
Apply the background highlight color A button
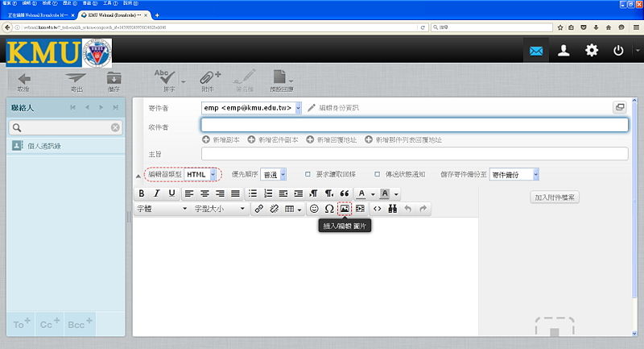(x=385, y=193)
